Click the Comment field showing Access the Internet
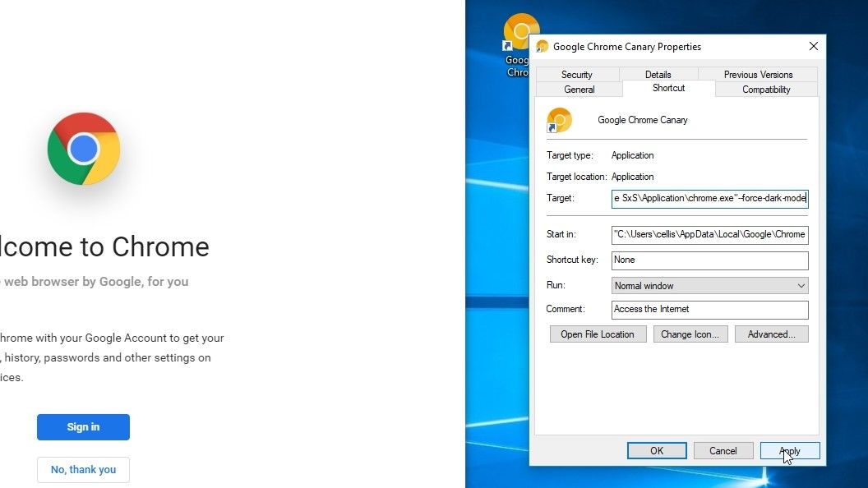 [x=709, y=310]
